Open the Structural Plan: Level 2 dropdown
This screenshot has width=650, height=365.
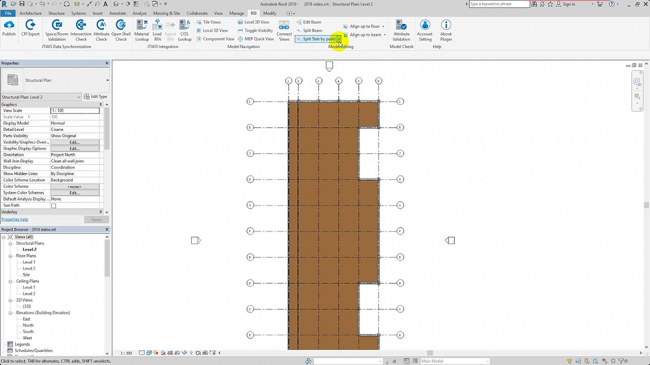tap(41, 97)
